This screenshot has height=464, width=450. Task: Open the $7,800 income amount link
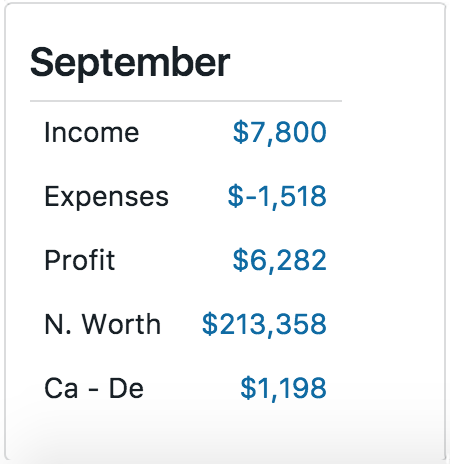(279, 133)
